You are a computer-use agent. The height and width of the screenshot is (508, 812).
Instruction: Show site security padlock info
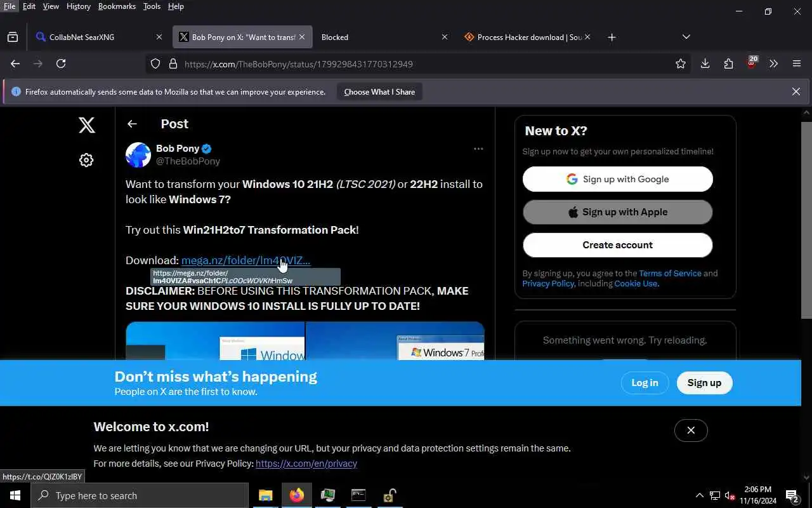(x=173, y=63)
